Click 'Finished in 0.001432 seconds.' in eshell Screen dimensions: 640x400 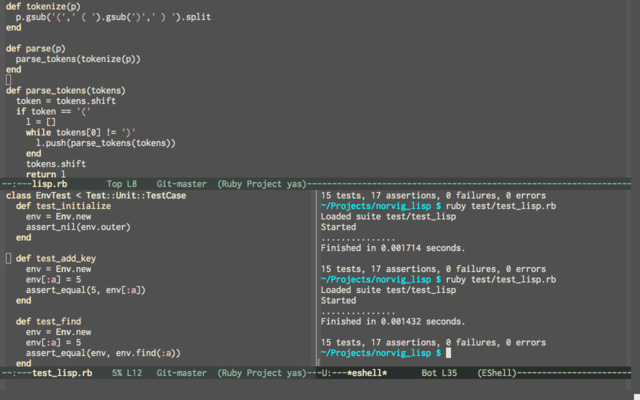393,322
